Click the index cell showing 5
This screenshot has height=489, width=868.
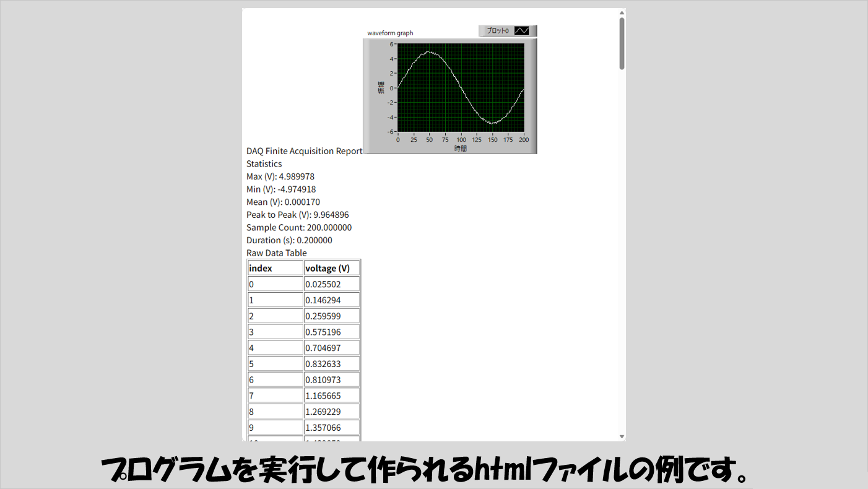(276, 364)
